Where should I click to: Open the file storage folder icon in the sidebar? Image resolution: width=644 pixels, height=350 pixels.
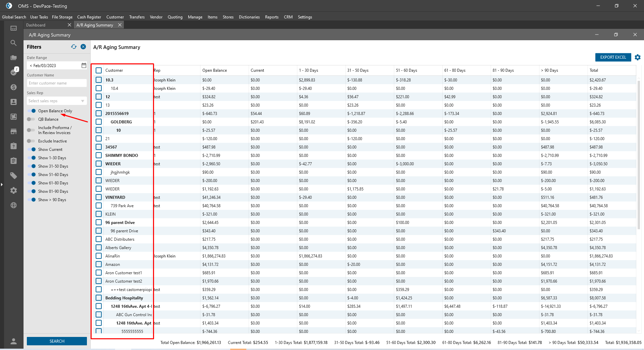(x=13, y=58)
